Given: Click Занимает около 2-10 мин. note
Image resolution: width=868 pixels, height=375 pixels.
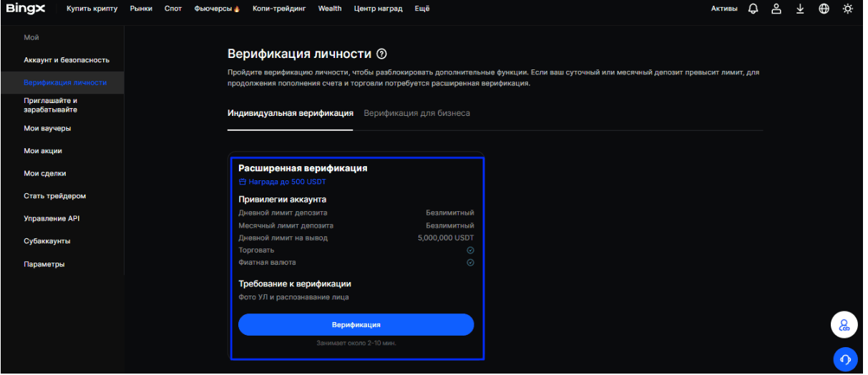Looking at the screenshot, I should click(356, 344).
